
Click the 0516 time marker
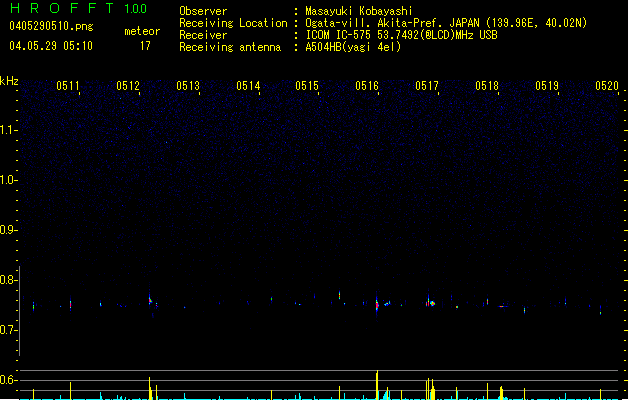coord(367,86)
